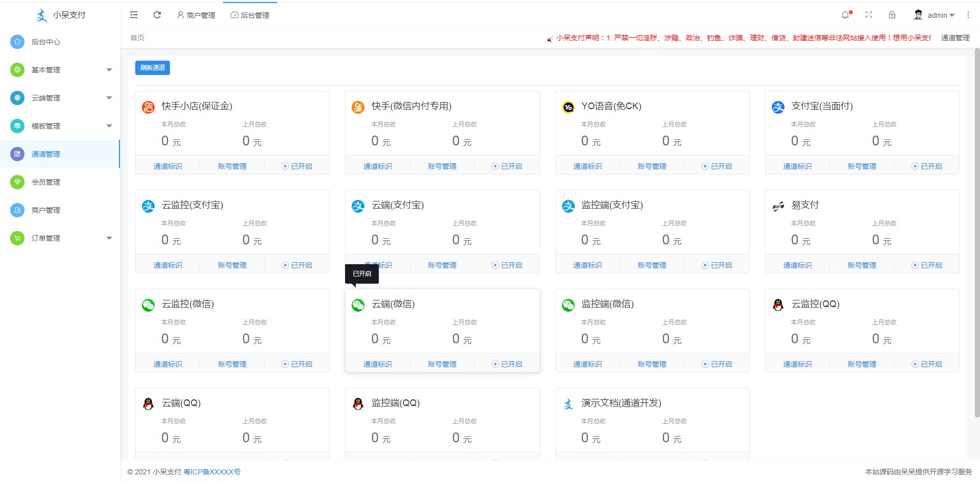The image size is (980, 482).
Task: Click the red scrolling announcement text
Action: click(x=743, y=38)
